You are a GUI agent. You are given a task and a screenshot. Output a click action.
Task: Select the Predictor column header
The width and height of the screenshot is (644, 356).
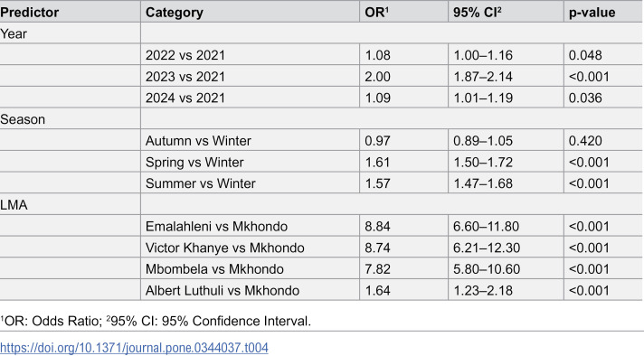(30, 13)
